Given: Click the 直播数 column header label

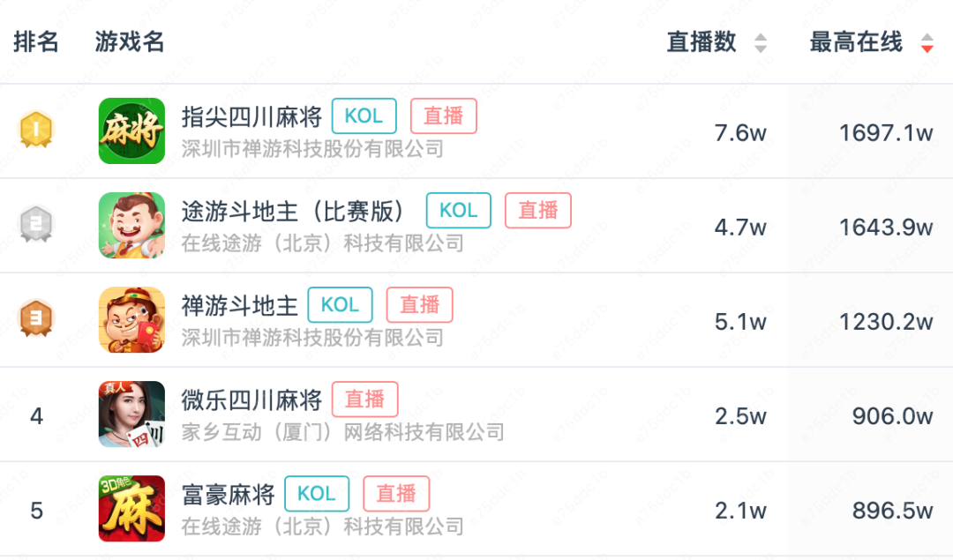Looking at the screenshot, I should click(702, 42).
